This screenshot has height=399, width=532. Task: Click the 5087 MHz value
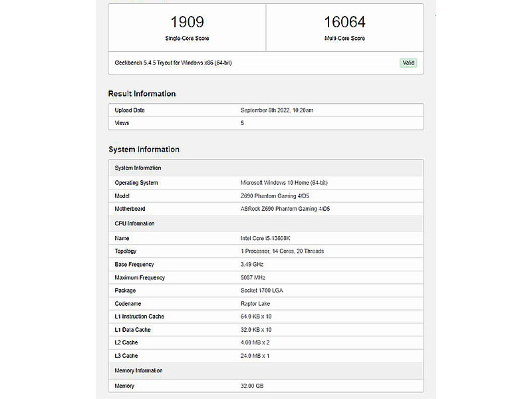[253, 277]
